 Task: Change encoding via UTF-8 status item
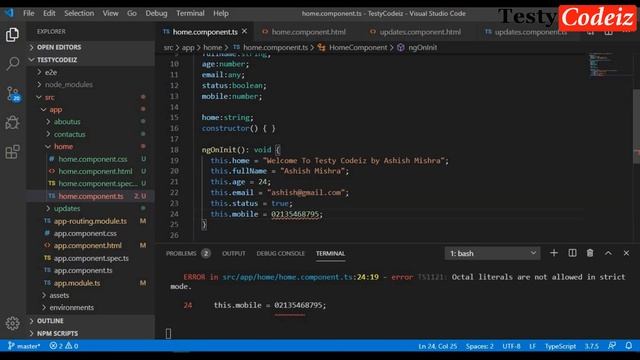pos(511,346)
